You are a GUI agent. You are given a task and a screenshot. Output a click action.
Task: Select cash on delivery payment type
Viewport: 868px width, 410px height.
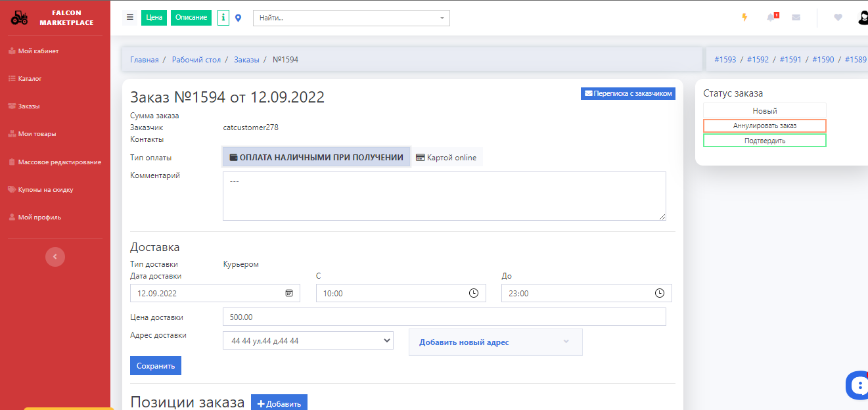(x=317, y=157)
